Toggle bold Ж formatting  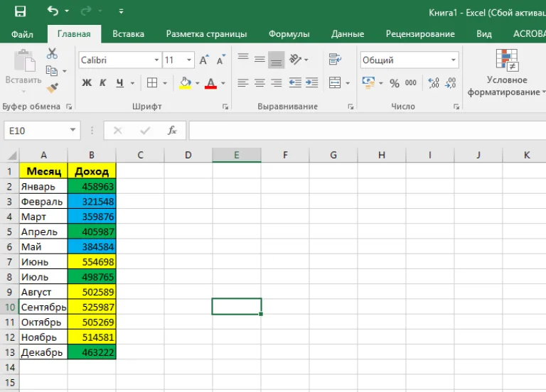(86, 83)
